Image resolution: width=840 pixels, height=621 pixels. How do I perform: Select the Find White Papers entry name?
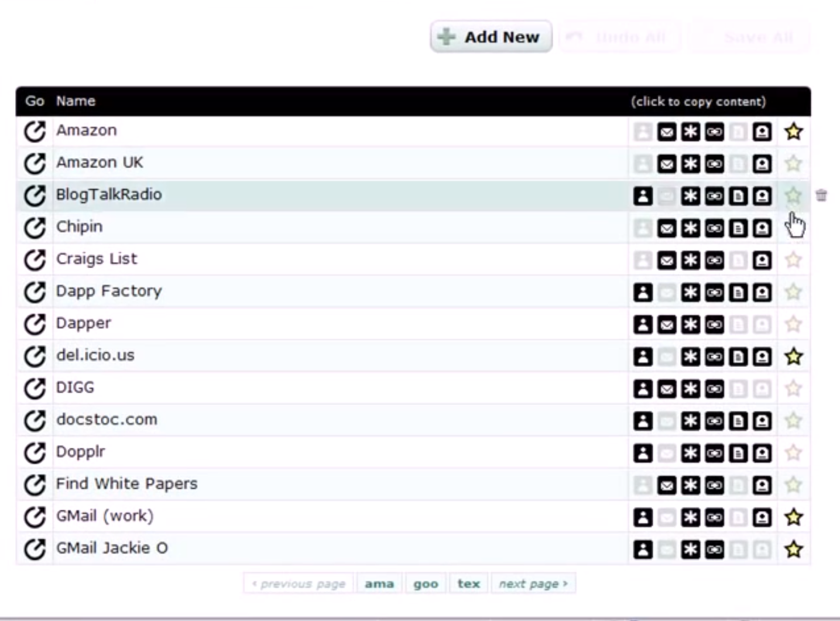pyautogui.click(x=126, y=484)
